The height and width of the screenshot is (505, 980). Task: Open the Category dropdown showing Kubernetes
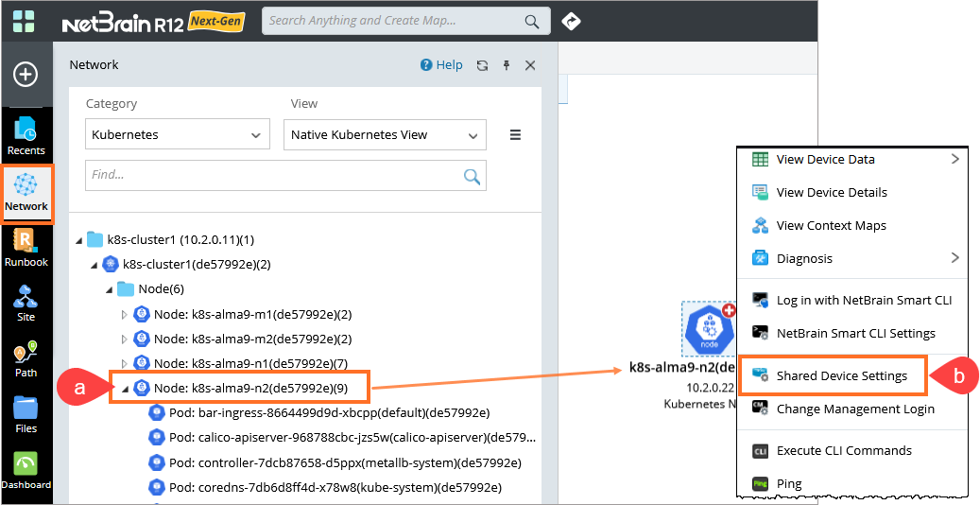(x=178, y=134)
